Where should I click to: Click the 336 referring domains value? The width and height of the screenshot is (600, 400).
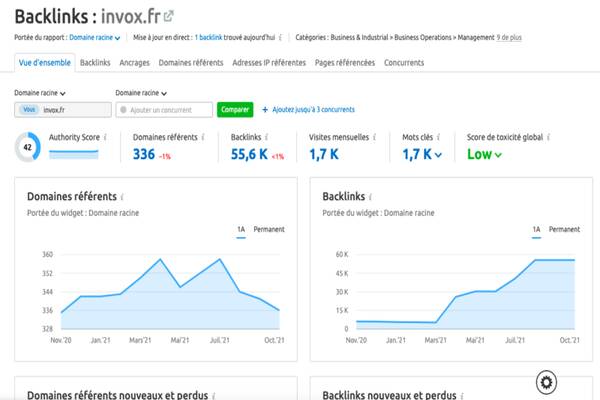[144, 154]
